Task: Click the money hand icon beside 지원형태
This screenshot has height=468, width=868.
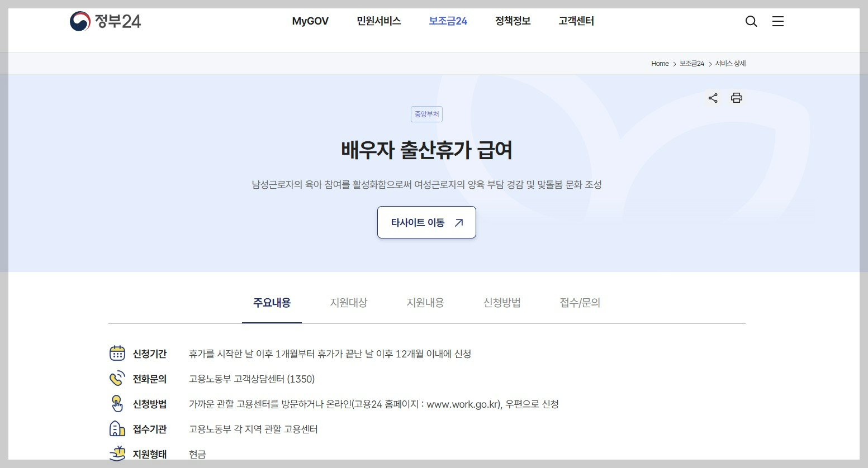Action: (x=117, y=453)
